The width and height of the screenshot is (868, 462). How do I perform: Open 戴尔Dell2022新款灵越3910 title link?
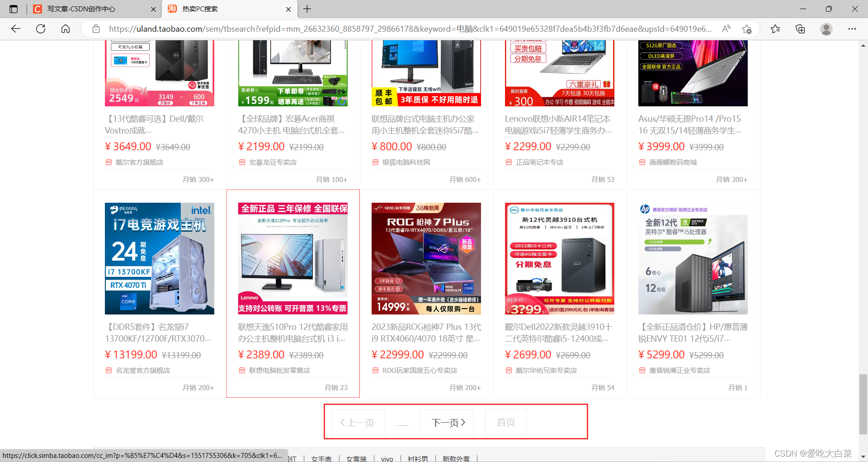(559, 333)
